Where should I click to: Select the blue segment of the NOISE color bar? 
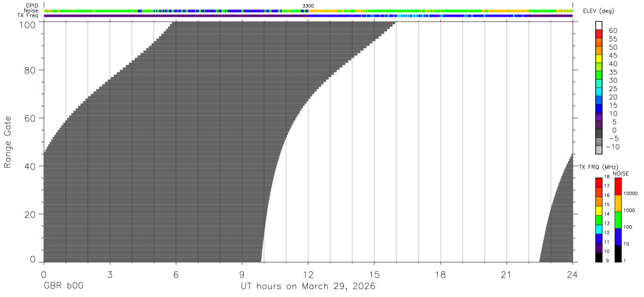618,237
